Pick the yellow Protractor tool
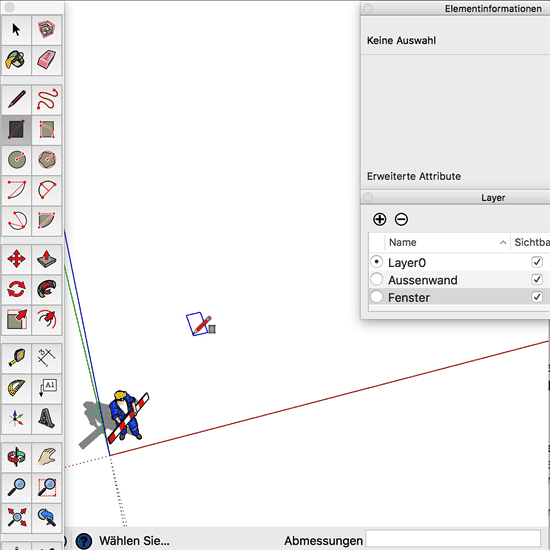This screenshot has height=550, width=550. 16,389
